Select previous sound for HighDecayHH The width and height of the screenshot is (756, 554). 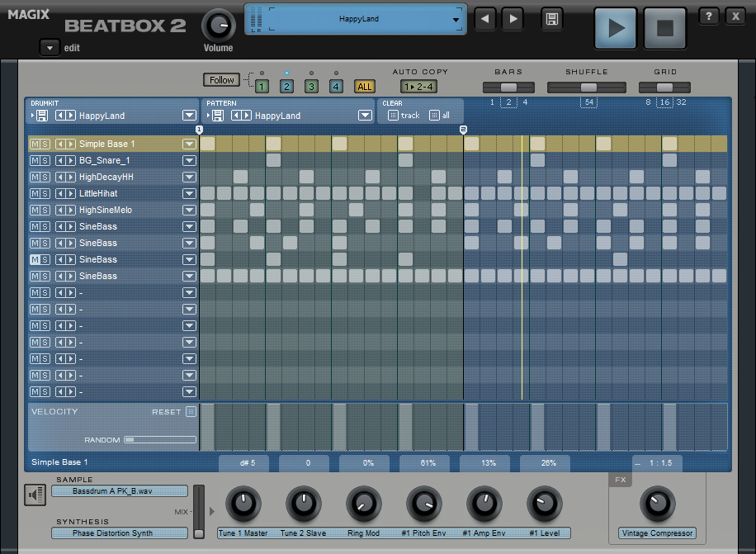click(60, 177)
